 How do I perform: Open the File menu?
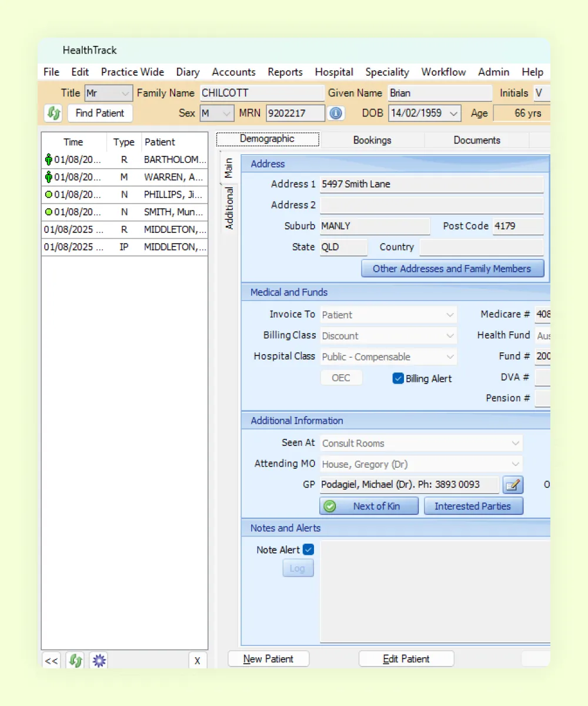click(x=52, y=72)
